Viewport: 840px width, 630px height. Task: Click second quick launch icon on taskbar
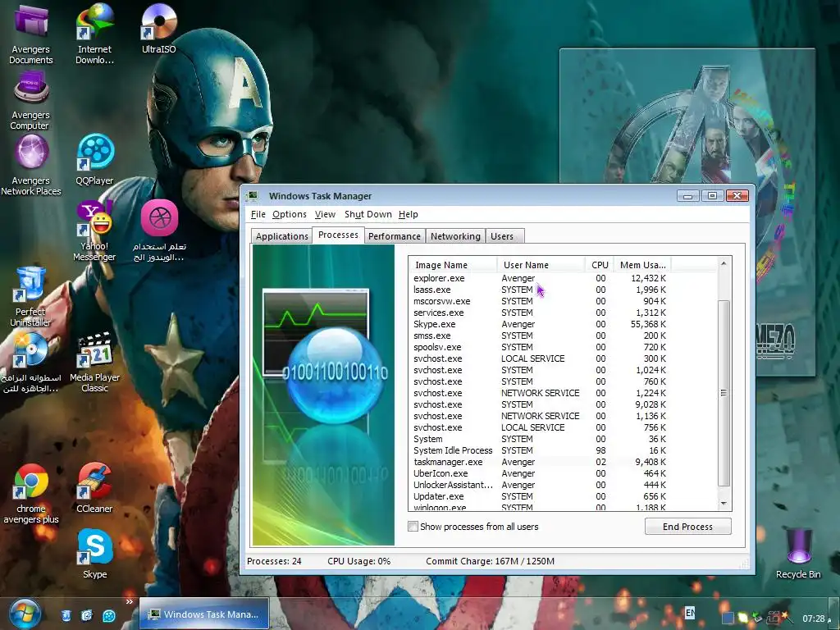click(x=87, y=615)
